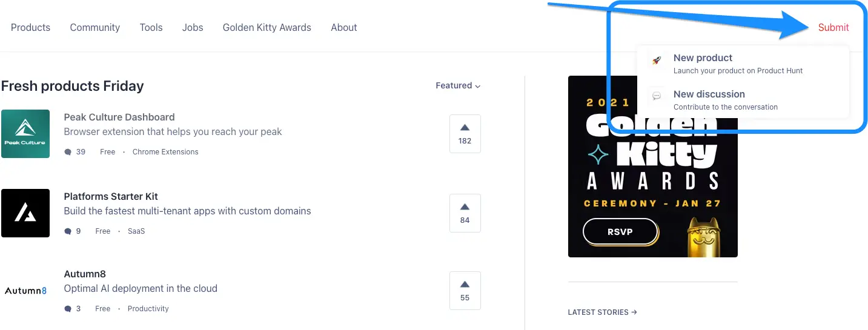Viewport: 868px width, 330px height.
Task: Upvote Peak Culture Dashboard arrow
Action: tap(465, 128)
